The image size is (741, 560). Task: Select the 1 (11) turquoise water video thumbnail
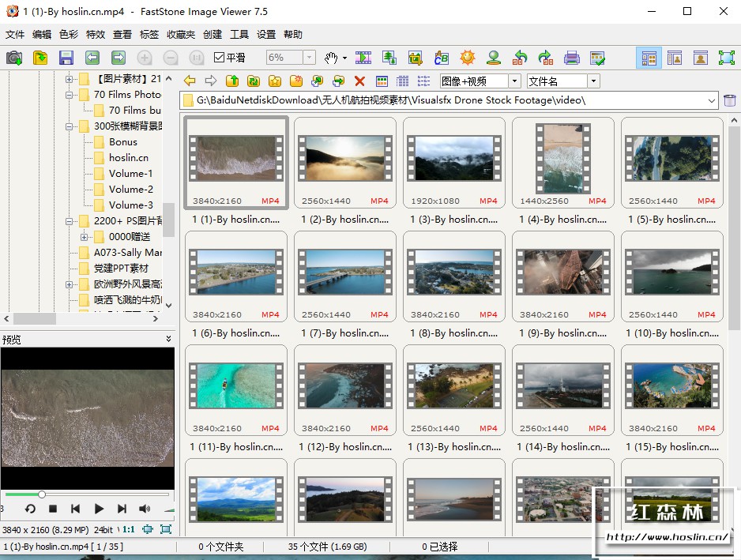[x=236, y=385]
